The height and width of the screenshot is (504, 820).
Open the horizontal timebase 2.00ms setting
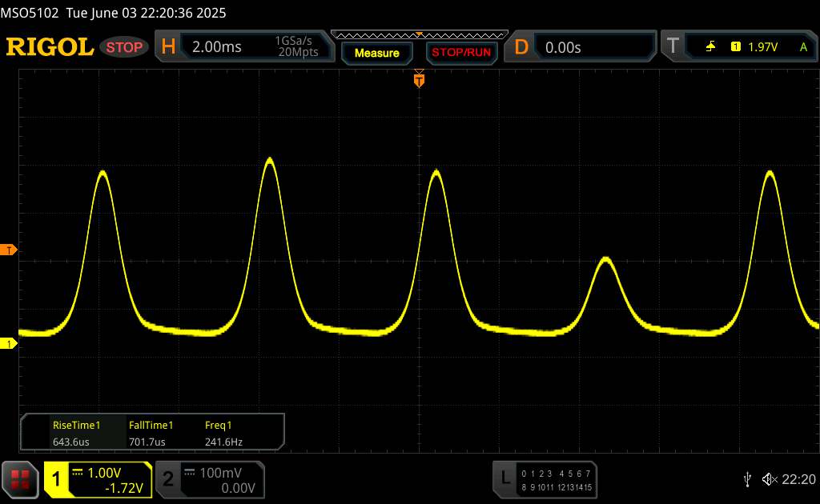[245, 47]
